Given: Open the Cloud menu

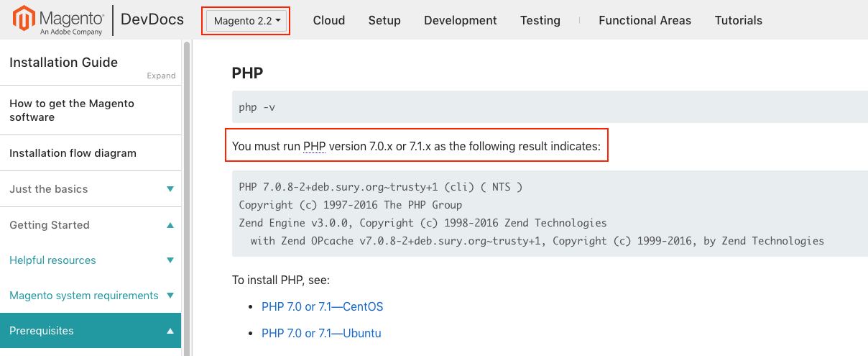Looking at the screenshot, I should 329,20.
